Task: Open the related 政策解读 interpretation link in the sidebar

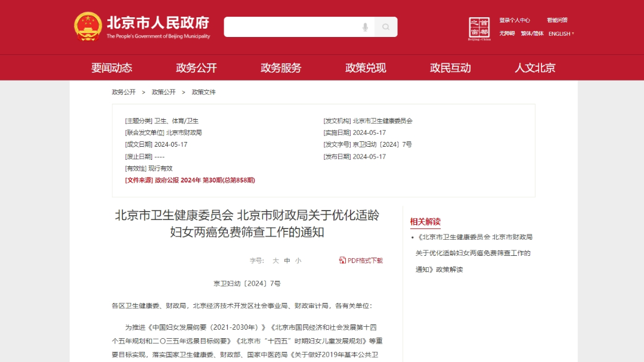Action: (474, 253)
